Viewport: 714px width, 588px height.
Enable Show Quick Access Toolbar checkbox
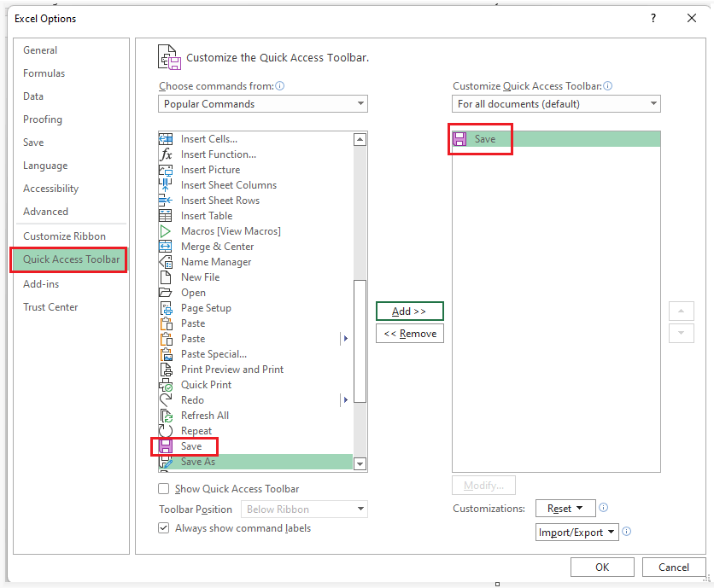[163, 489]
